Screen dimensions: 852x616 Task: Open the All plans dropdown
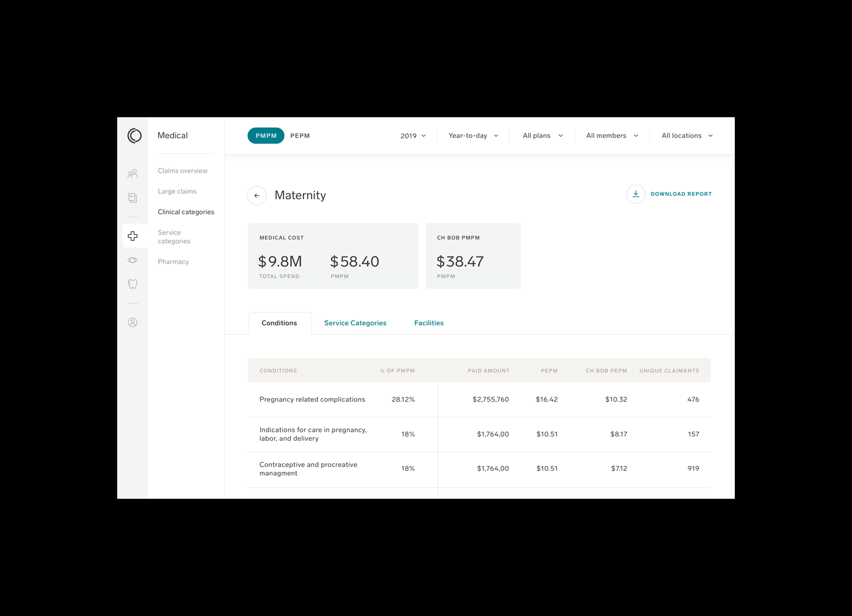coord(543,136)
